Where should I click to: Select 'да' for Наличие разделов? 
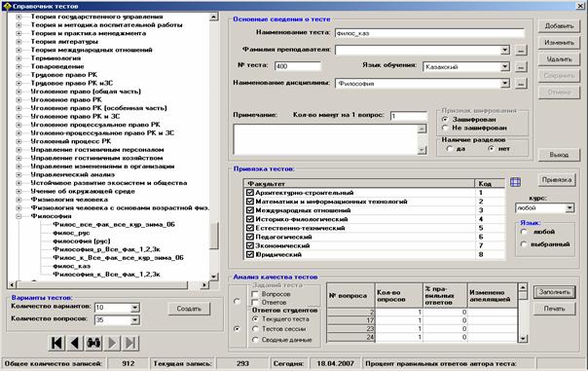pyautogui.click(x=450, y=149)
